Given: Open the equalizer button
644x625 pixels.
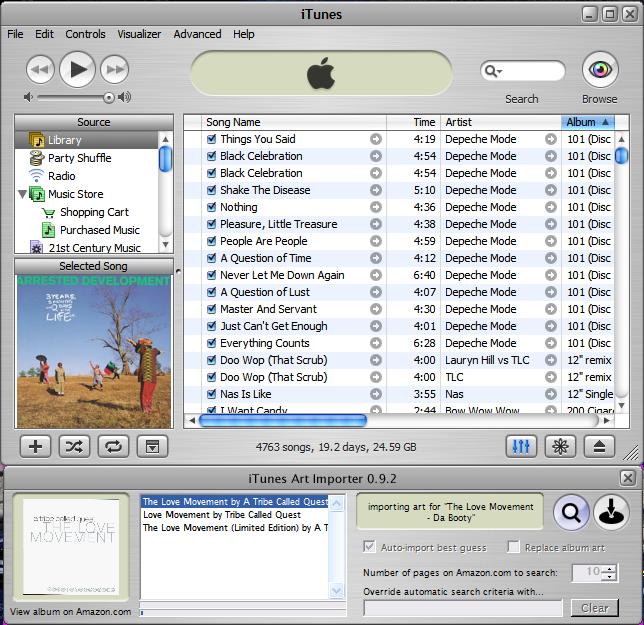Looking at the screenshot, I should click(x=521, y=446).
